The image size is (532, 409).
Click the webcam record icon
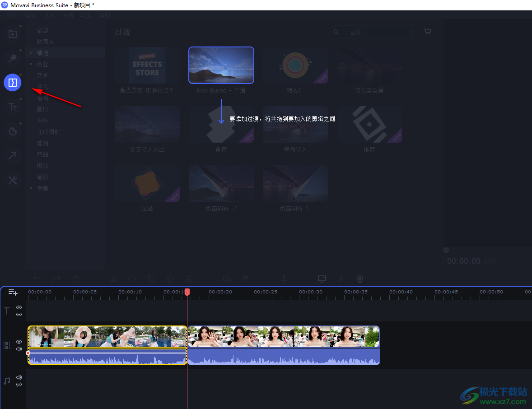(360, 279)
